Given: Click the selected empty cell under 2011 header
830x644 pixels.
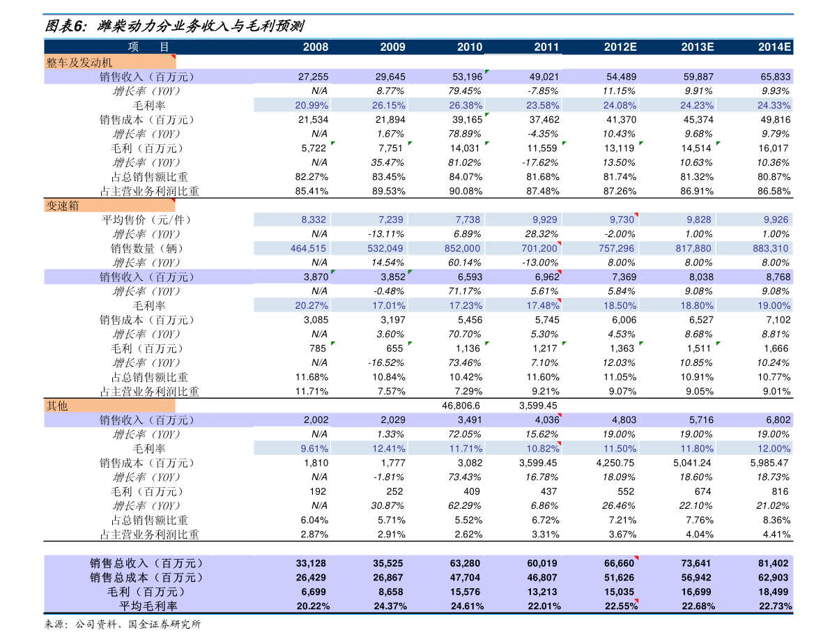Looking at the screenshot, I should pos(523,61).
